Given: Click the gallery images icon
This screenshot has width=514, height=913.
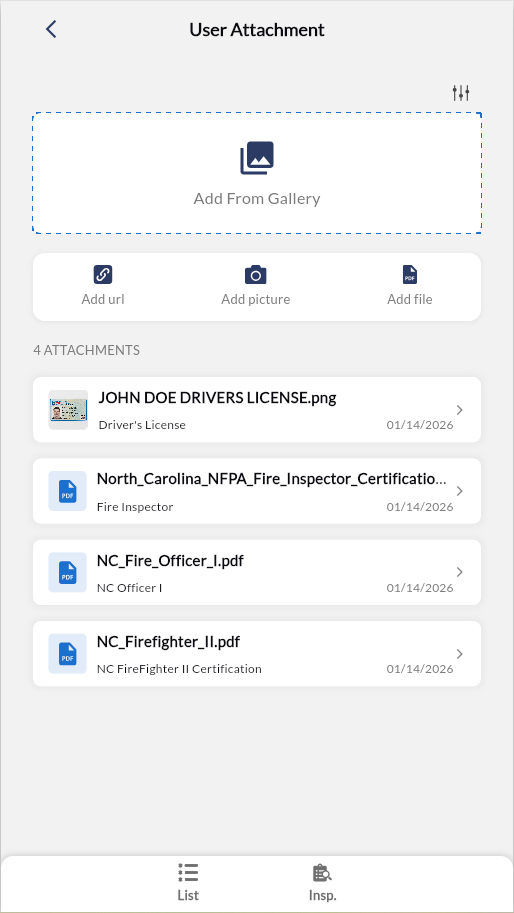Looking at the screenshot, I should tap(257, 158).
